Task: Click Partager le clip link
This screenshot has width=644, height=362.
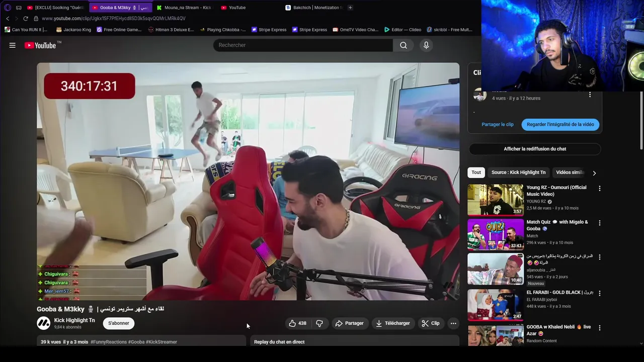Action: coord(498,124)
